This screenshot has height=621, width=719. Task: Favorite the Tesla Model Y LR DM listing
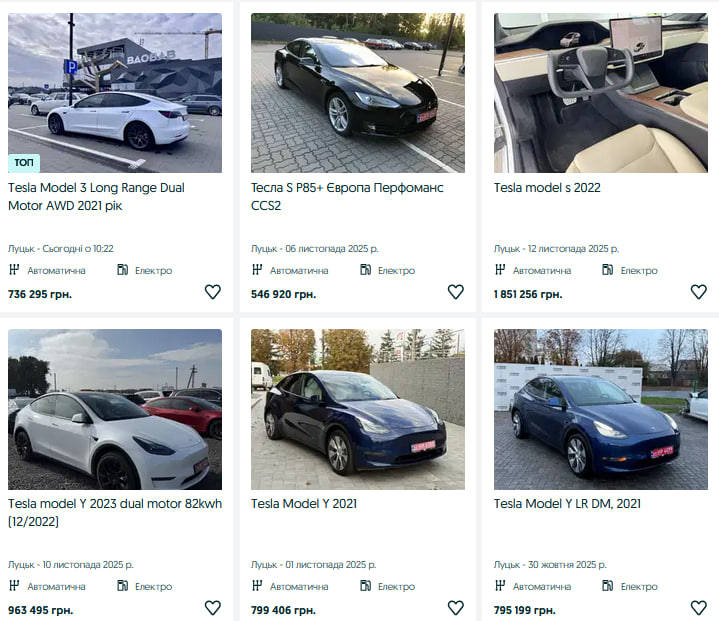click(698, 608)
